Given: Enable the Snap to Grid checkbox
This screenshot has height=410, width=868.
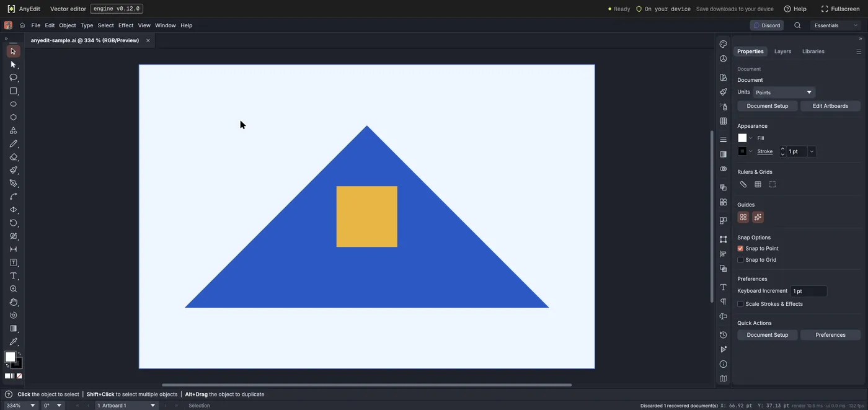Looking at the screenshot, I should pos(740,260).
